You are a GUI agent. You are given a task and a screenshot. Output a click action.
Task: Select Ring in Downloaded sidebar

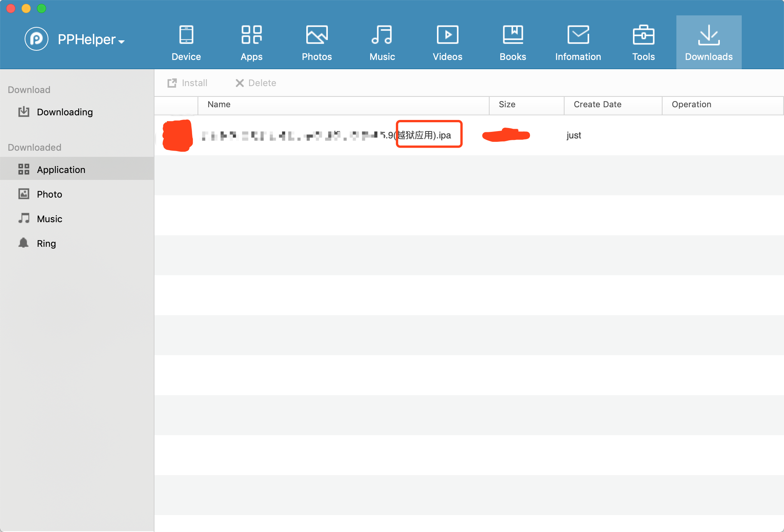click(46, 244)
